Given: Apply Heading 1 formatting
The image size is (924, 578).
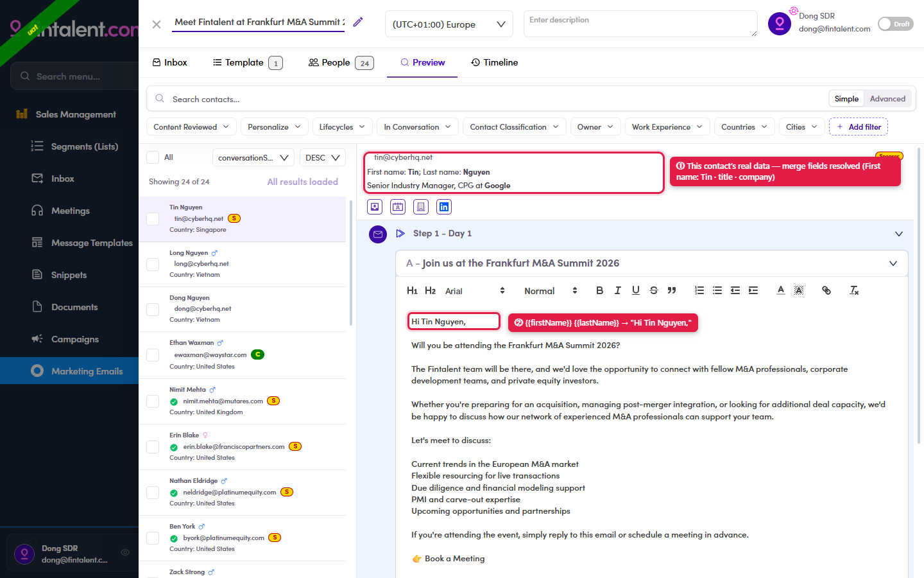Looking at the screenshot, I should [412, 291].
